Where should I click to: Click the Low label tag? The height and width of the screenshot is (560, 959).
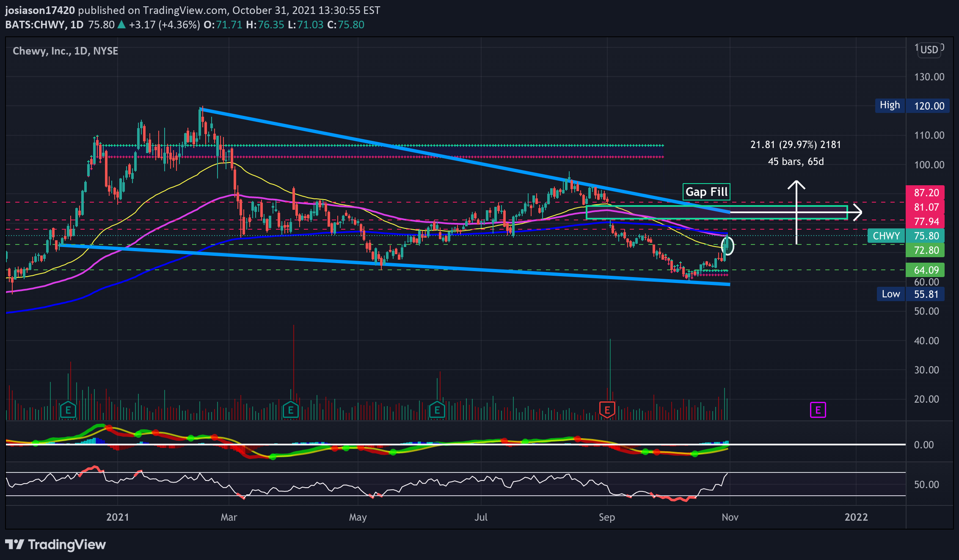coord(891,294)
